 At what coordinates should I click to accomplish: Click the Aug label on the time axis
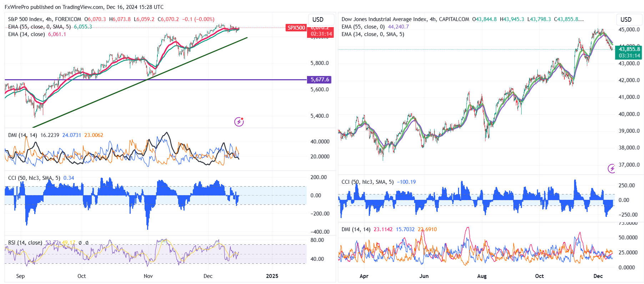482,276
